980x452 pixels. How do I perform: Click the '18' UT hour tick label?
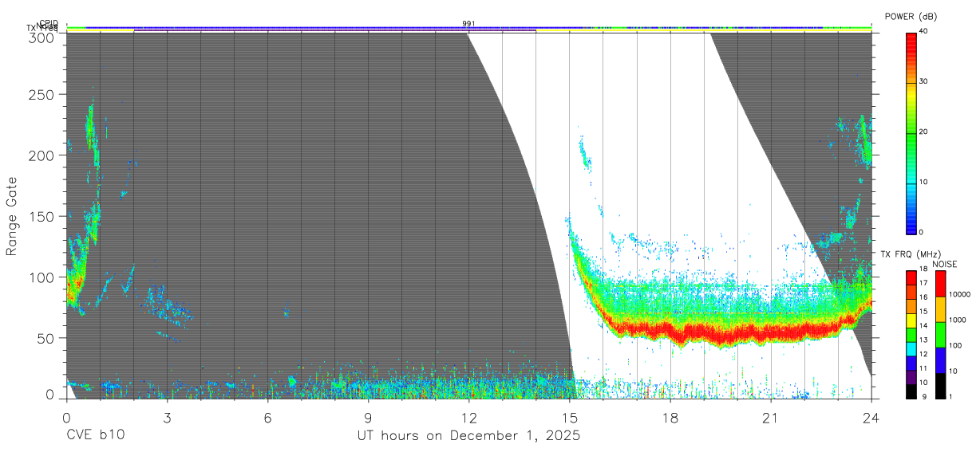click(670, 417)
